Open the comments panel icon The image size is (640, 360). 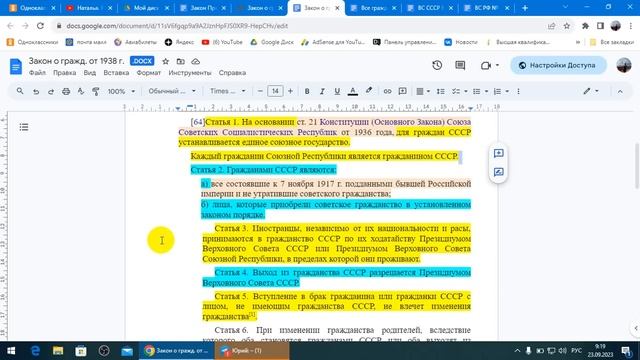(x=460, y=65)
